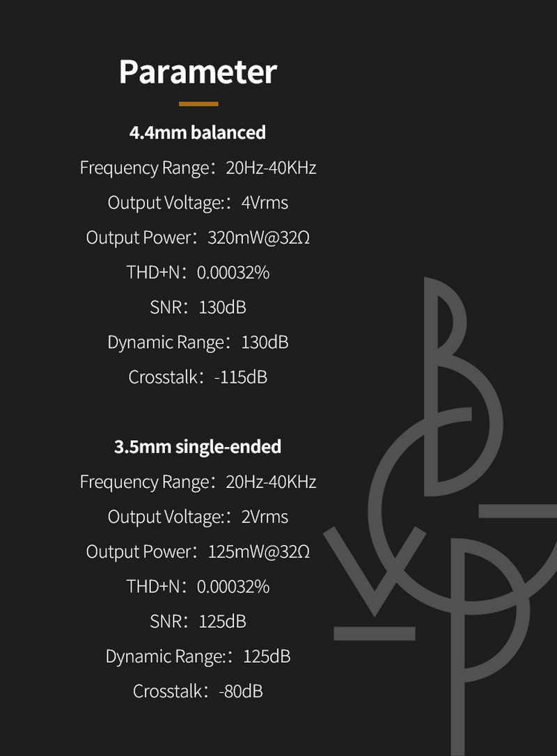The image size is (557, 756).
Task: Select the 3.5mm single-ended section title
Action: [x=198, y=446]
